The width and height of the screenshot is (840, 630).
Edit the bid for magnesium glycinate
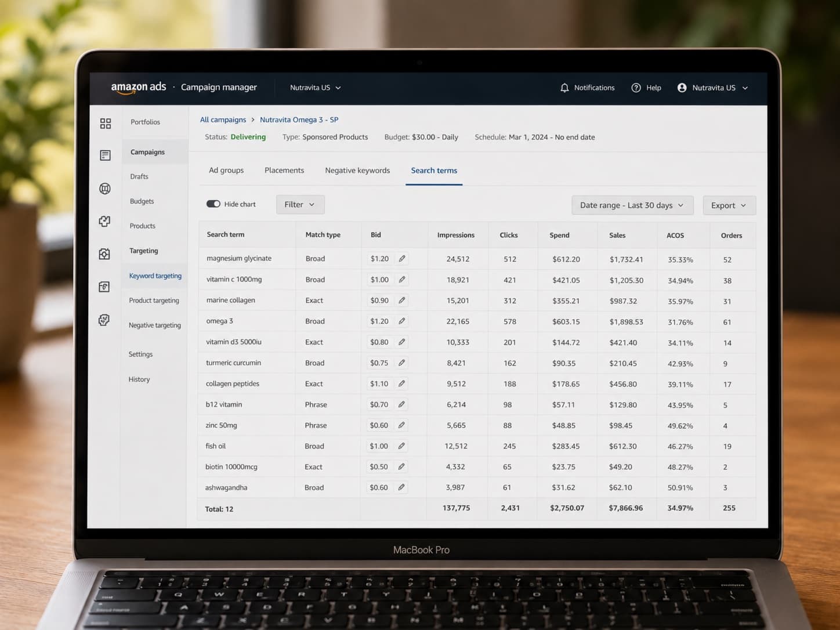tap(402, 259)
